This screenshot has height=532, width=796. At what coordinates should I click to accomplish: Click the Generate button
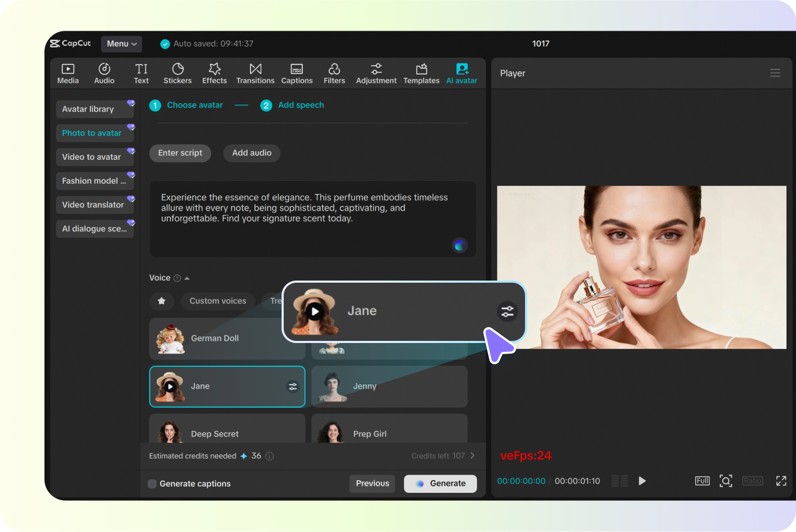pyautogui.click(x=440, y=483)
